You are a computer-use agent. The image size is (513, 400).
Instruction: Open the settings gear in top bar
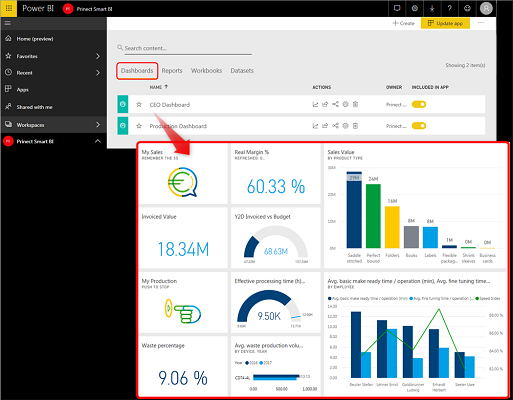tap(415, 8)
